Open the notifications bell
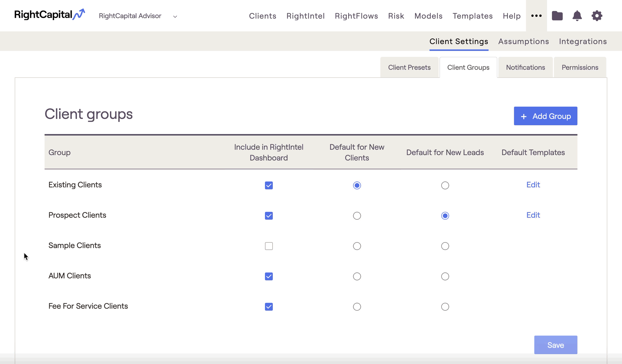Image resolution: width=622 pixels, height=364 pixels. click(577, 16)
